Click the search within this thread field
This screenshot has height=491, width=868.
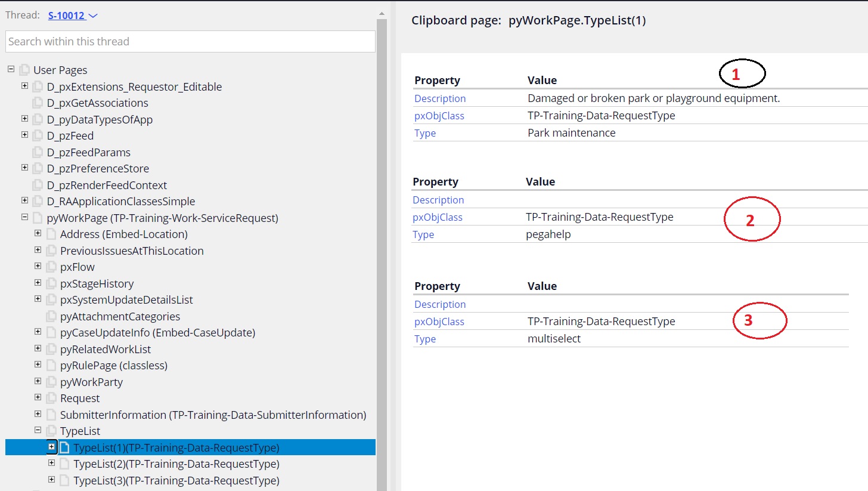point(190,41)
